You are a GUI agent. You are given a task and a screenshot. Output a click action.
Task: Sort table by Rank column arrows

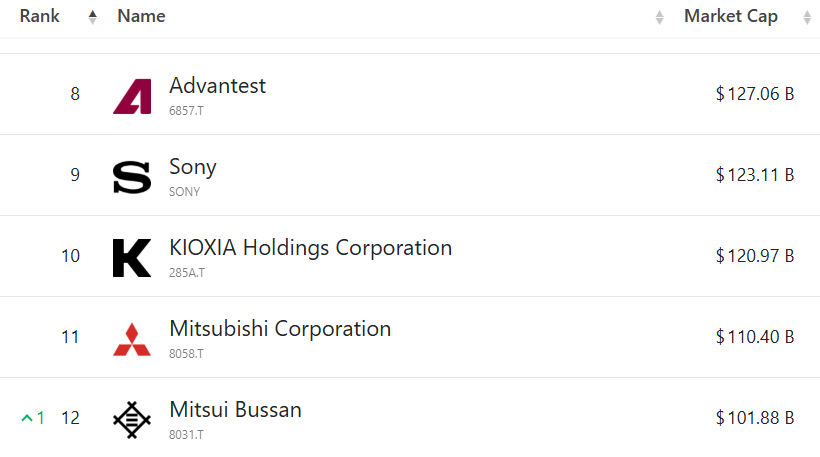point(93,17)
